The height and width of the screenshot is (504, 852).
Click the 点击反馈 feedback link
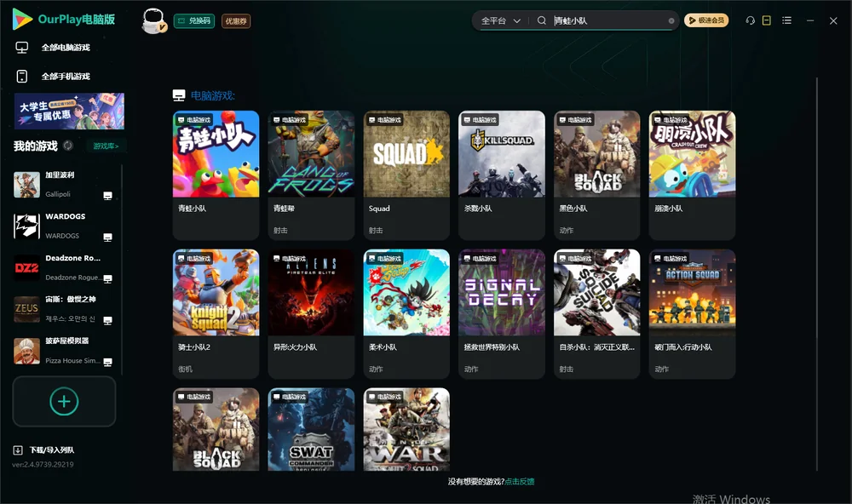point(520,482)
